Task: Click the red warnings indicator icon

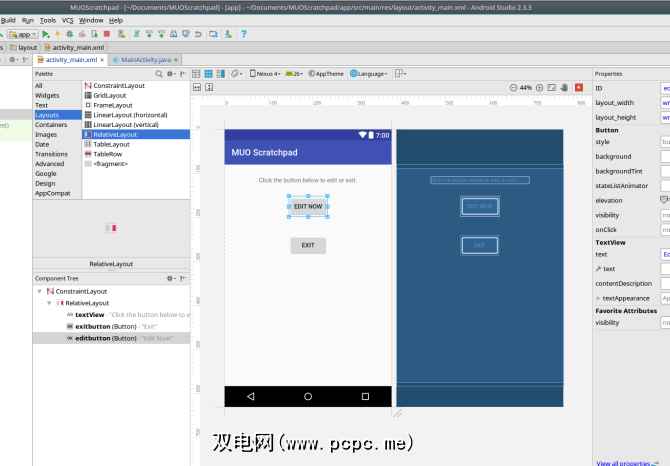Action: [579, 88]
